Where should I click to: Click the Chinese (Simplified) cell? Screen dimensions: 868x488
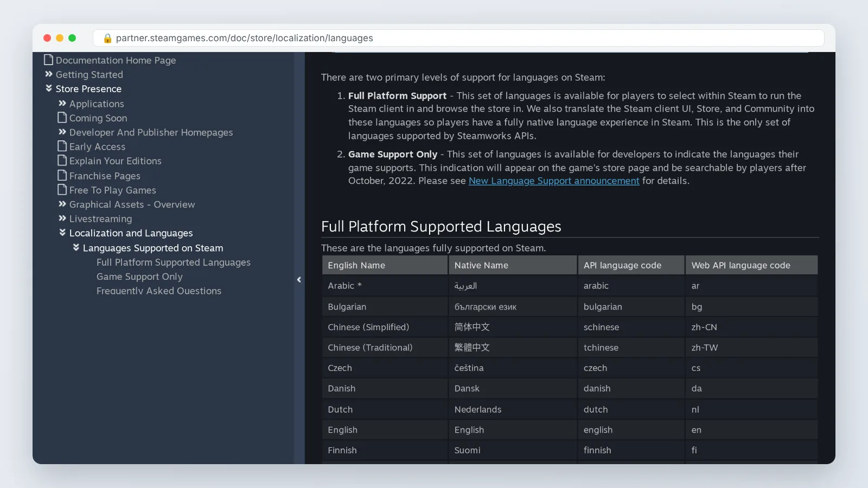385,328
